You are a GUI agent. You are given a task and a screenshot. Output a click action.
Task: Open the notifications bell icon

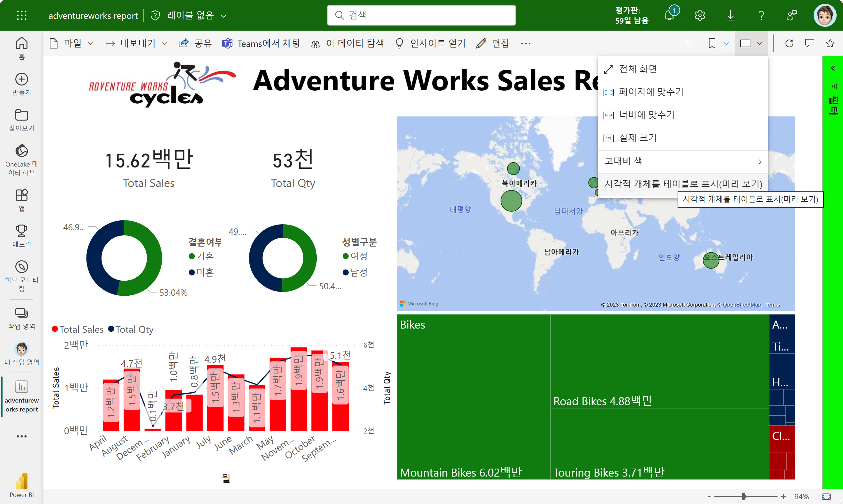[669, 15]
